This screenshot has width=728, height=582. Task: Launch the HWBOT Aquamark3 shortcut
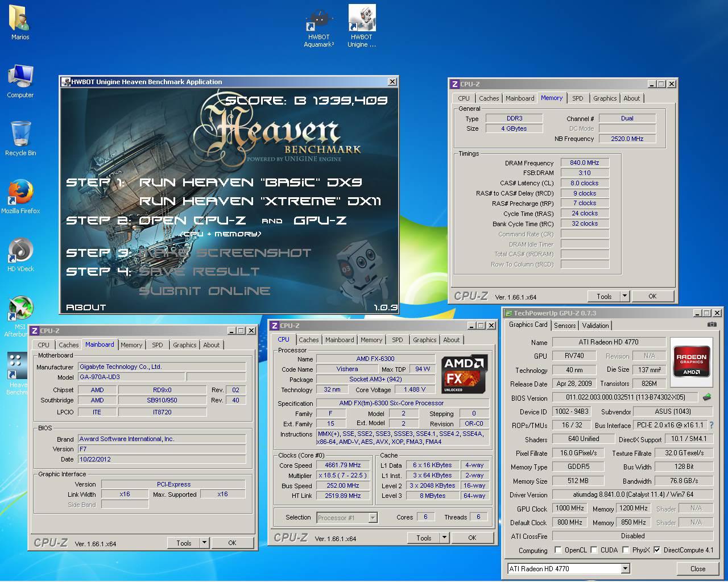point(318,27)
